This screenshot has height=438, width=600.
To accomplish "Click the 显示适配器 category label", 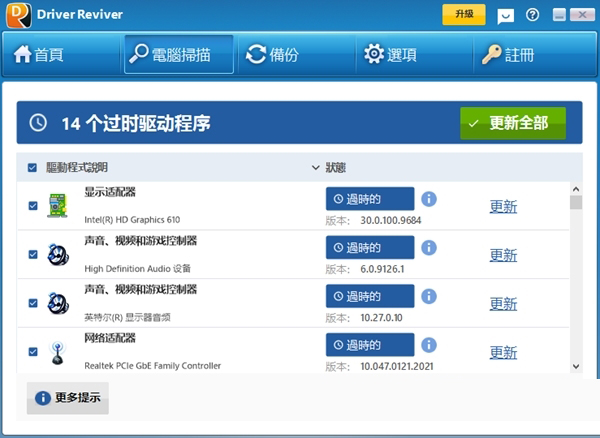I will click(110, 192).
